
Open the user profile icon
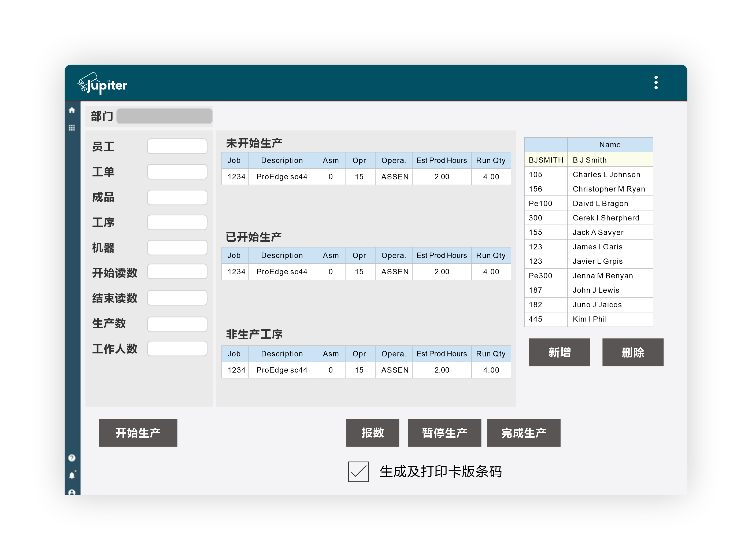coord(72,492)
